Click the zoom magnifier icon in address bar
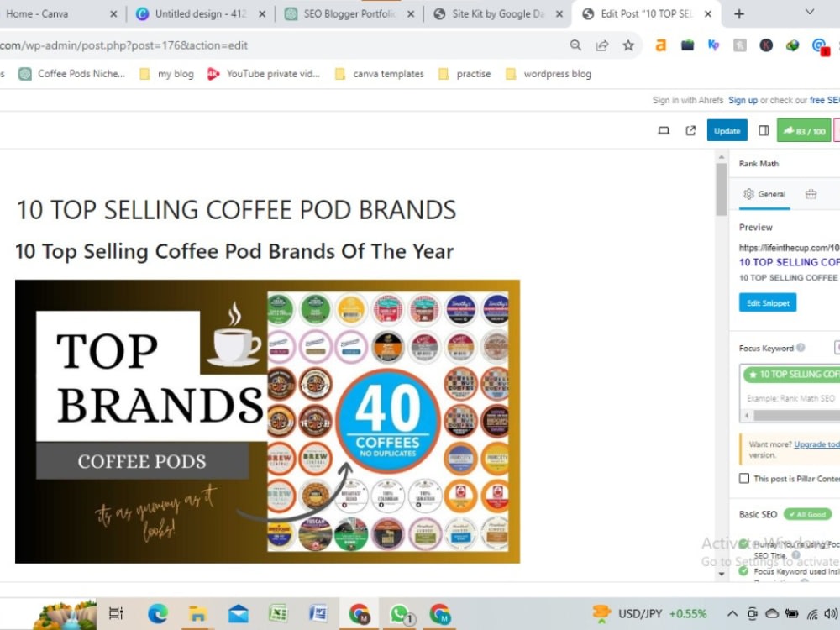This screenshot has height=630, width=840. [575, 45]
